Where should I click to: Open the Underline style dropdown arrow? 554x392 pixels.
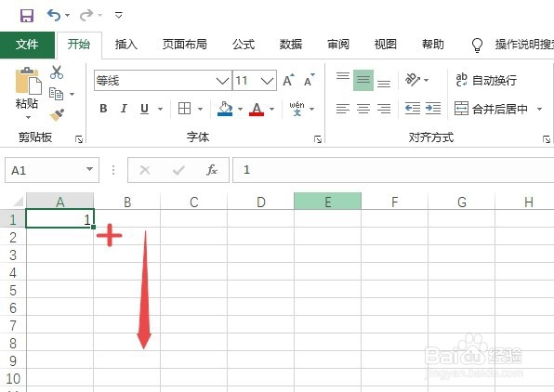click(161, 109)
